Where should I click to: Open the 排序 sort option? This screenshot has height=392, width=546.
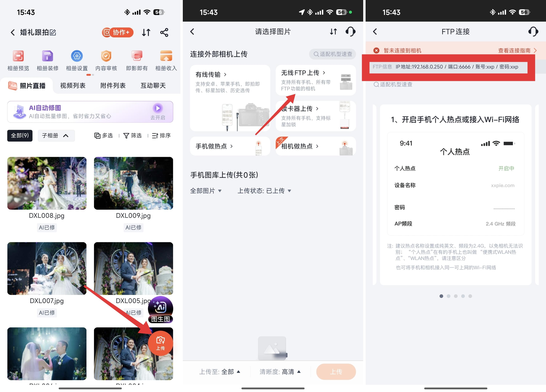click(161, 136)
